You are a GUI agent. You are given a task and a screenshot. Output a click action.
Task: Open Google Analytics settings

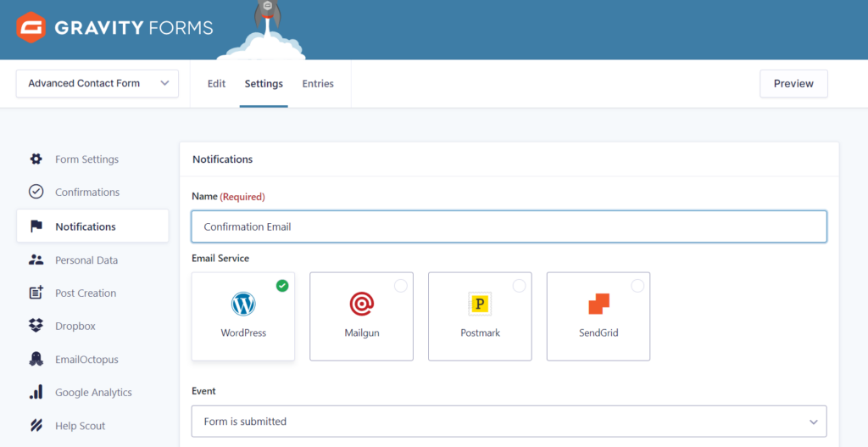[x=92, y=392]
